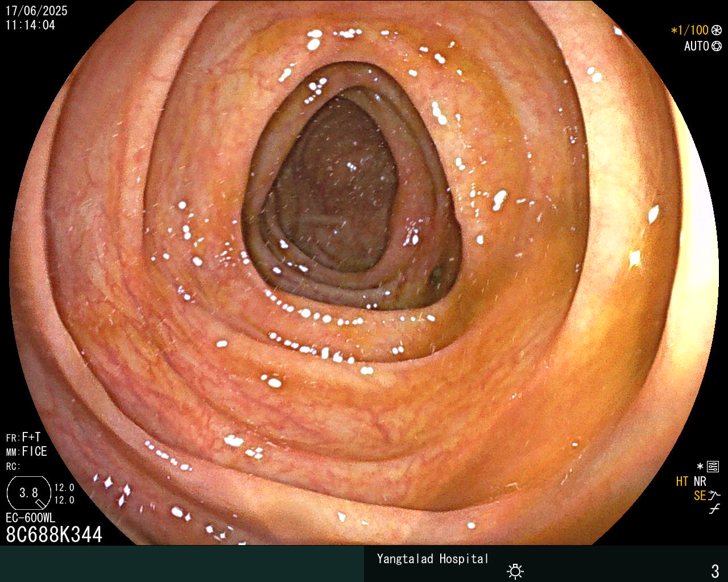Image resolution: width=728 pixels, height=582 pixels.
Task: Click the white asterisk beside the sliders icon
Action: pyautogui.click(x=700, y=467)
